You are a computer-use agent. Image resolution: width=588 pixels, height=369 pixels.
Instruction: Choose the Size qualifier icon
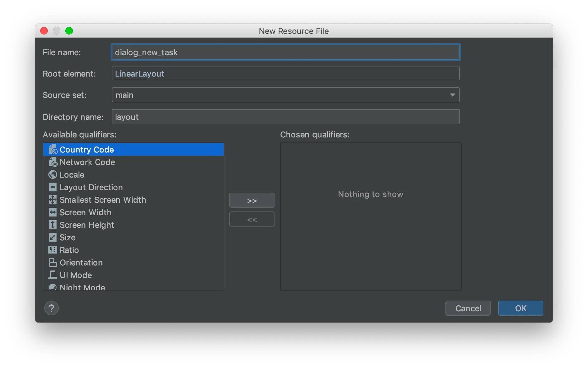[53, 238]
